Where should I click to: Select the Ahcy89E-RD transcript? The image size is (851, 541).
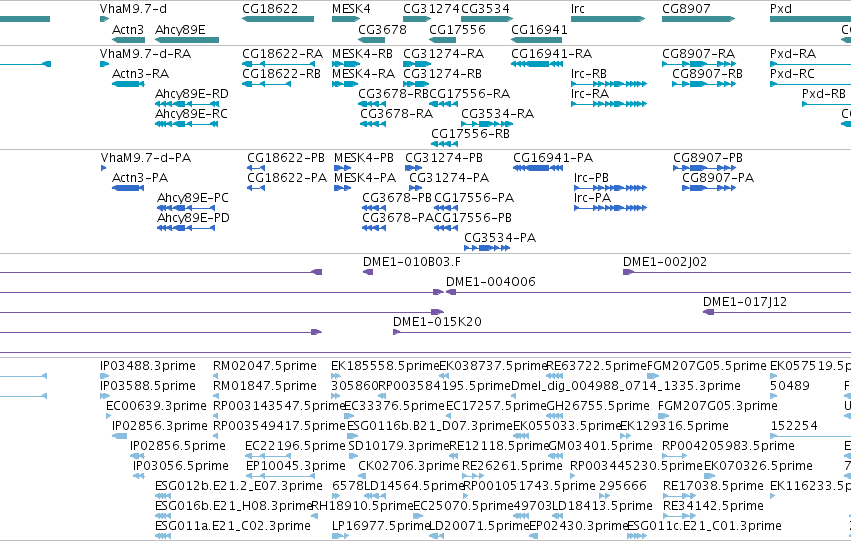pos(187,104)
